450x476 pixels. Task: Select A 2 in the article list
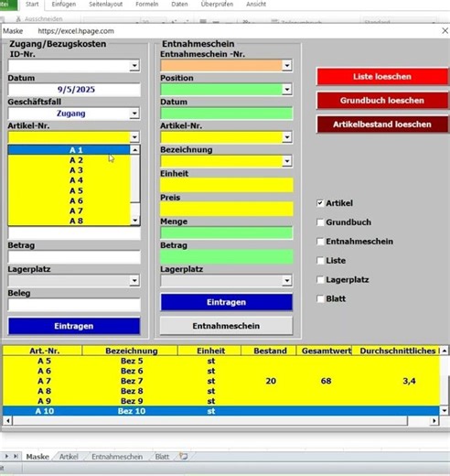70,160
